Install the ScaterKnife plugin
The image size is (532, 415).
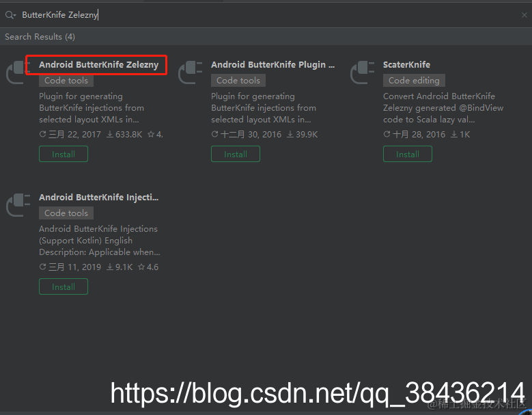pyautogui.click(x=408, y=155)
